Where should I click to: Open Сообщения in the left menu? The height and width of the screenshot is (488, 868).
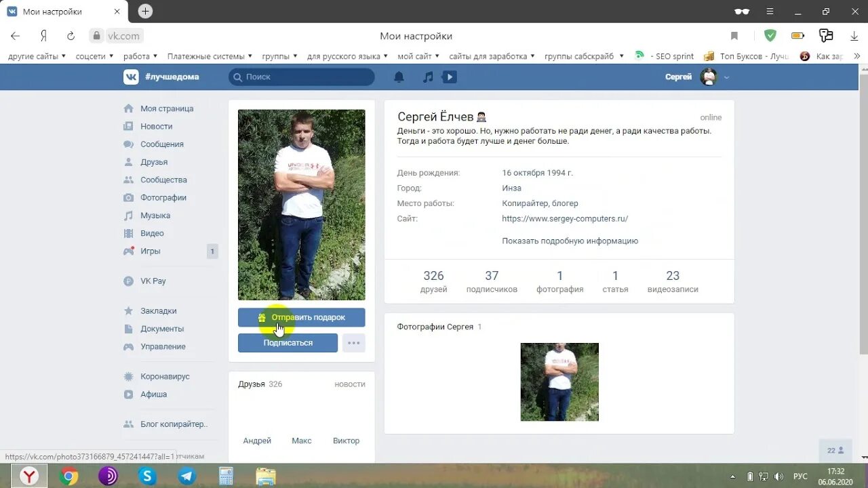(x=162, y=144)
